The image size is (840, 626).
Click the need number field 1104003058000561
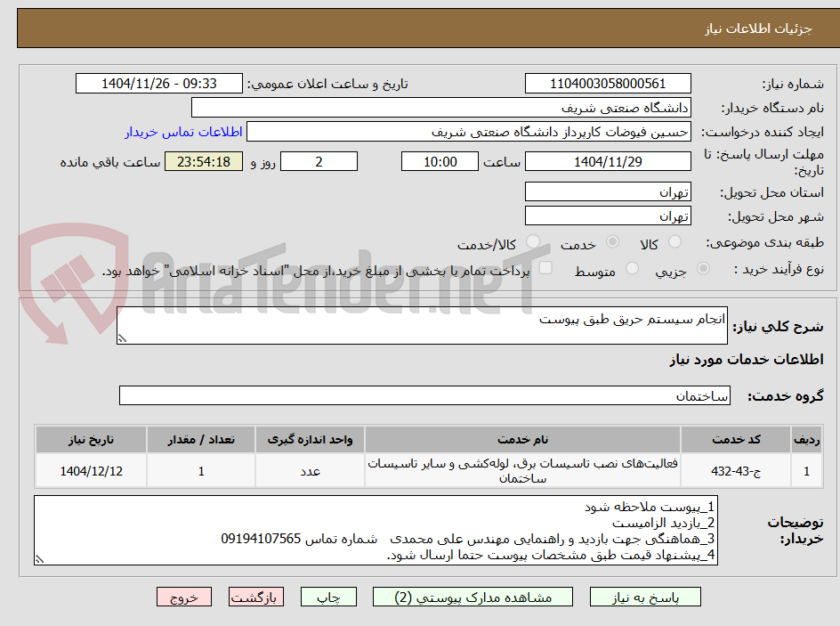click(x=608, y=84)
